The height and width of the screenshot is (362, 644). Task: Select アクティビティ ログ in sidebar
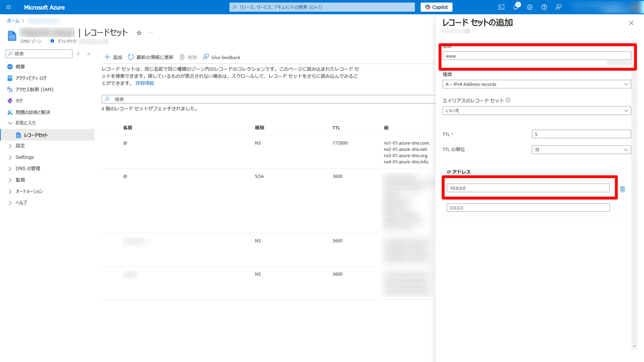31,78
